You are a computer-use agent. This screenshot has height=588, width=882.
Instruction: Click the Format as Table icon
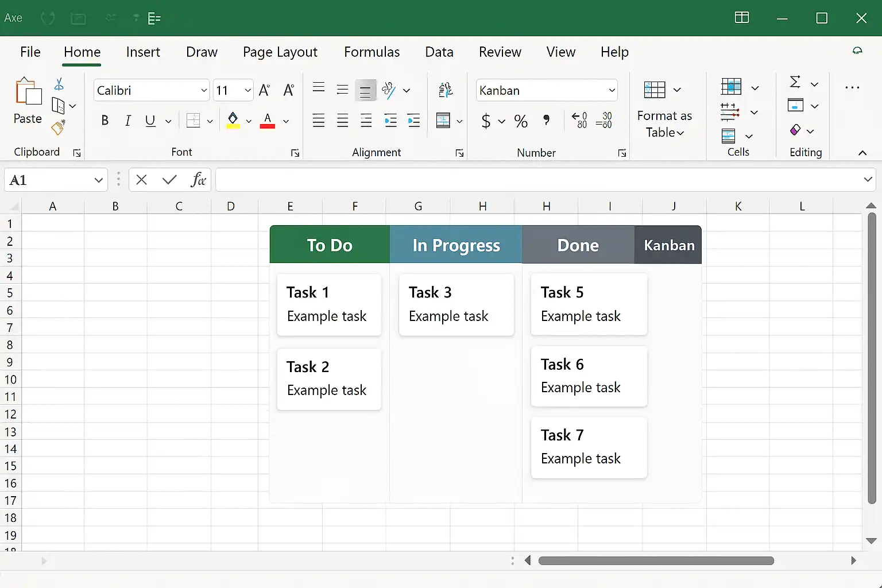point(655,90)
